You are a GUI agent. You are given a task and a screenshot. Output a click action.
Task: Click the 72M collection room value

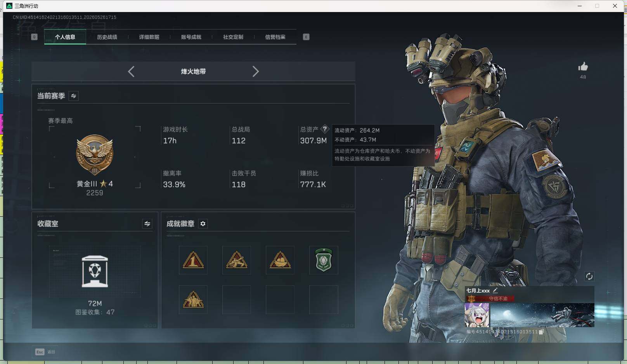pos(95,304)
